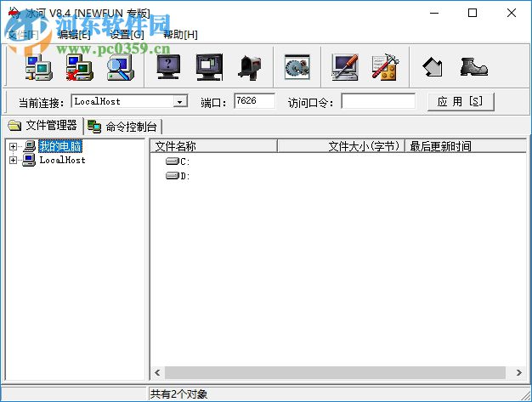The width and height of the screenshot is (532, 402).
Task: Open the 文件[F] menu
Action: tap(23, 34)
